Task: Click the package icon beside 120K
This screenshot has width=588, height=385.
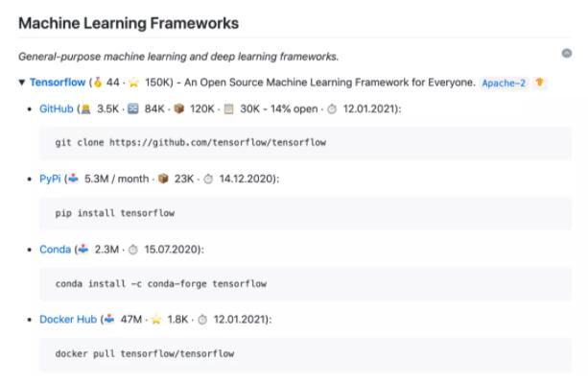Action: (179, 108)
